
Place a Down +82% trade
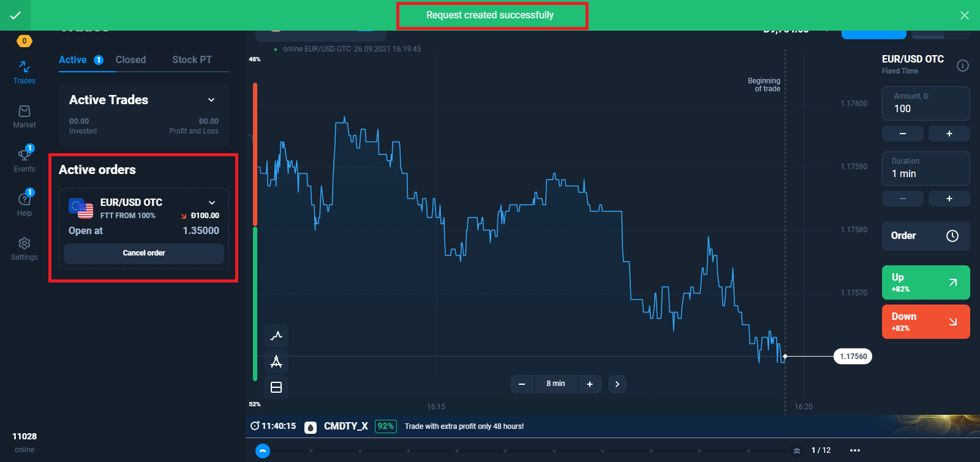click(x=925, y=322)
